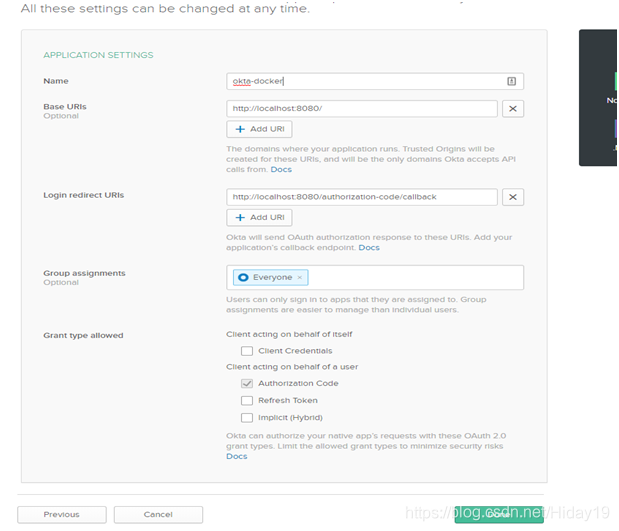Viewport: 619px width, 531px height.
Task: Click the green Done button
Action: [498, 514]
